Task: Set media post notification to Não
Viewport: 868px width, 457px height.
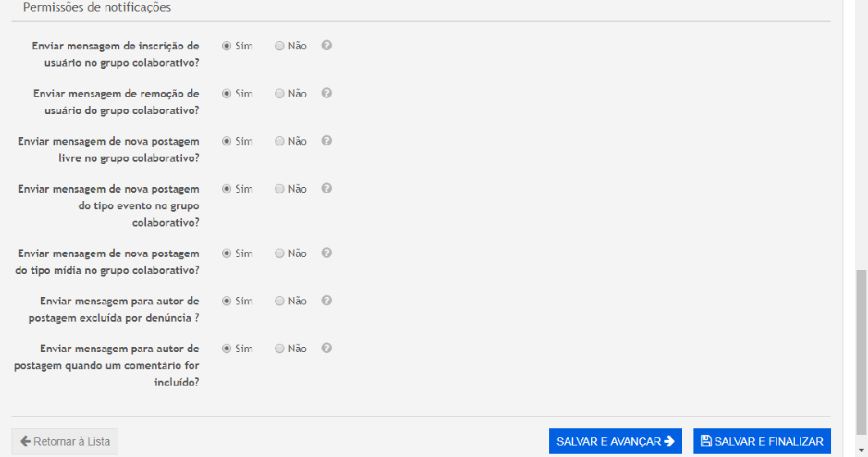Action: coord(279,254)
